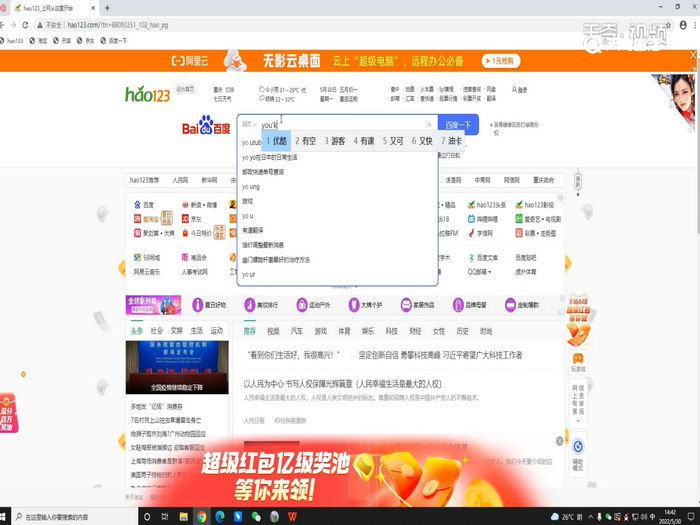Choose IME candidate 4 有课
Image resolution: width=700 pixels, height=525 pixels.
point(364,141)
